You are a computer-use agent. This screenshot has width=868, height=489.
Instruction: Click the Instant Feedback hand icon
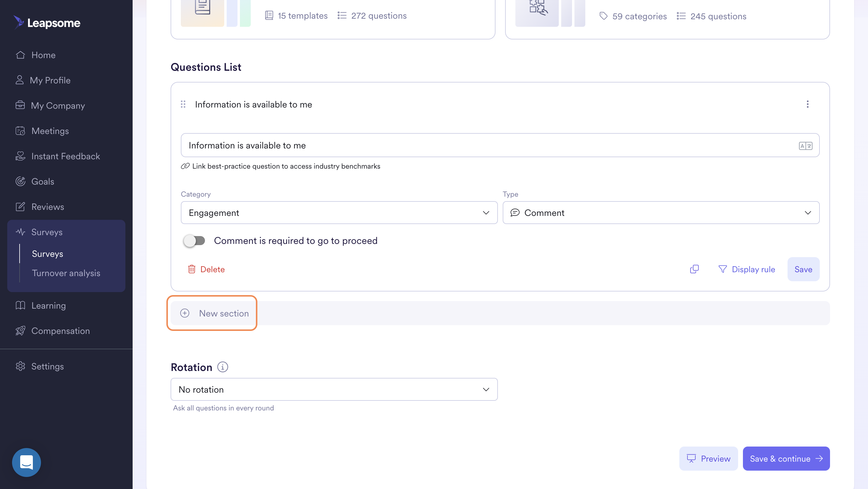[20, 156]
